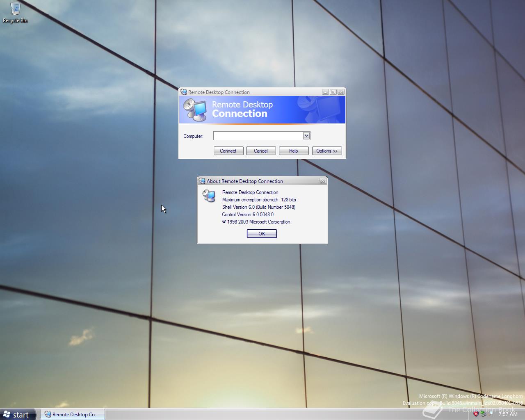This screenshot has width=525, height=420.
Task: Expand the Options >> section
Action: [327, 151]
